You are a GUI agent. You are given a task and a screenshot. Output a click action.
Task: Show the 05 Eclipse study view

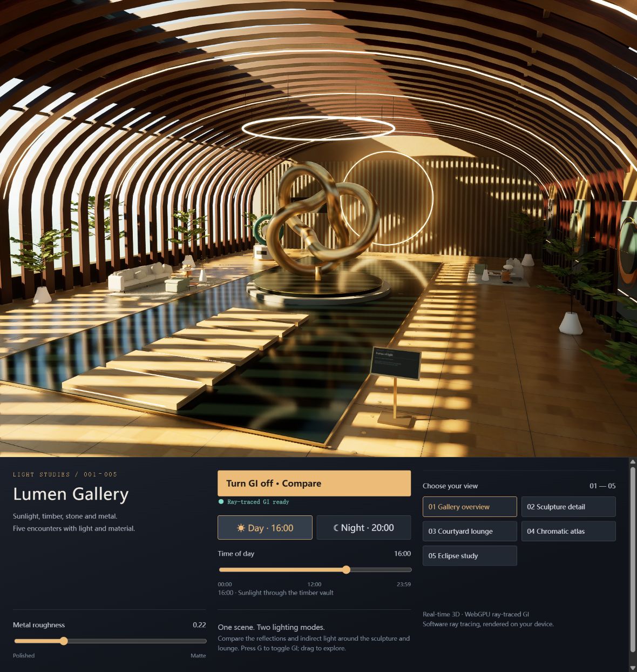(x=470, y=555)
